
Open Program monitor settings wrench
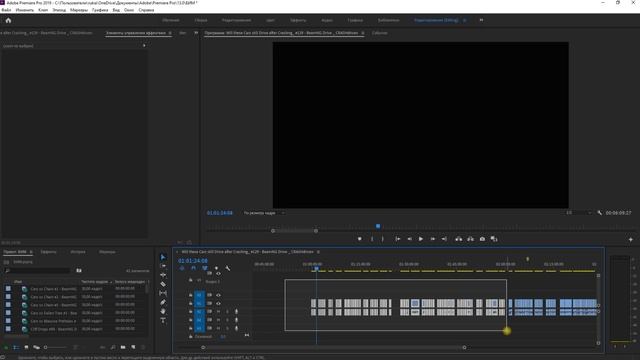[x=600, y=213]
